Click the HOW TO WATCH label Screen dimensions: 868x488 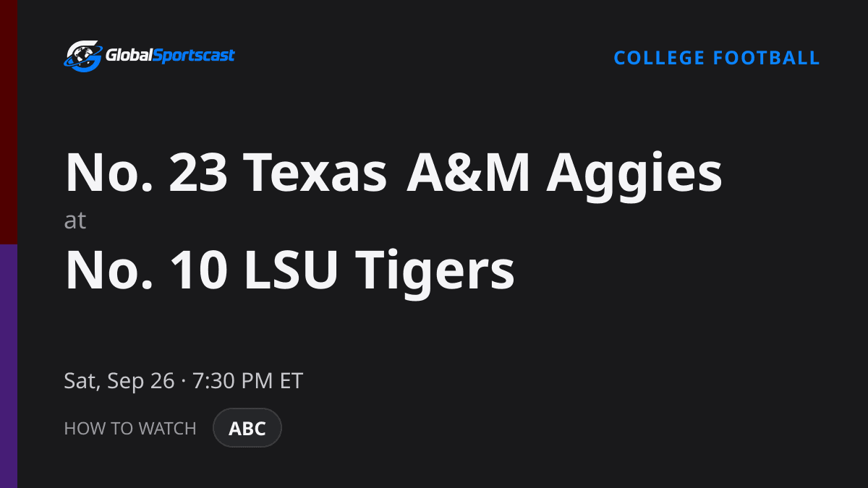coord(130,428)
